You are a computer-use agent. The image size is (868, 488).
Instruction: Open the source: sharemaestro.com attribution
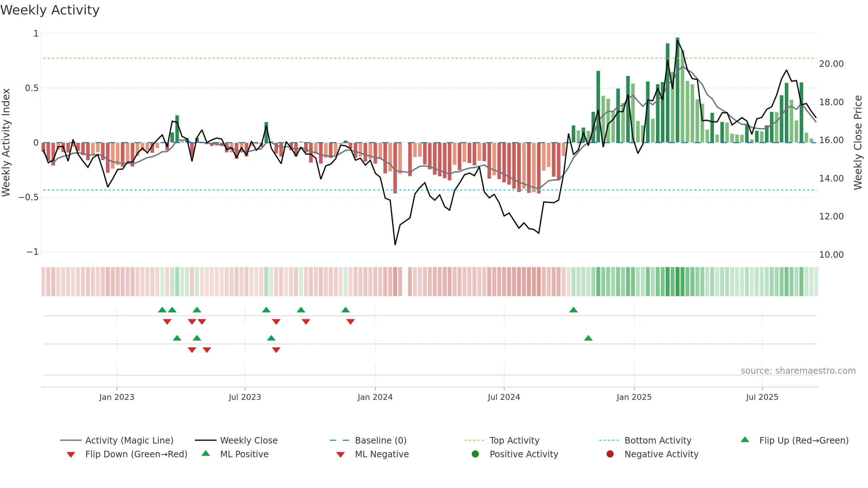click(798, 371)
